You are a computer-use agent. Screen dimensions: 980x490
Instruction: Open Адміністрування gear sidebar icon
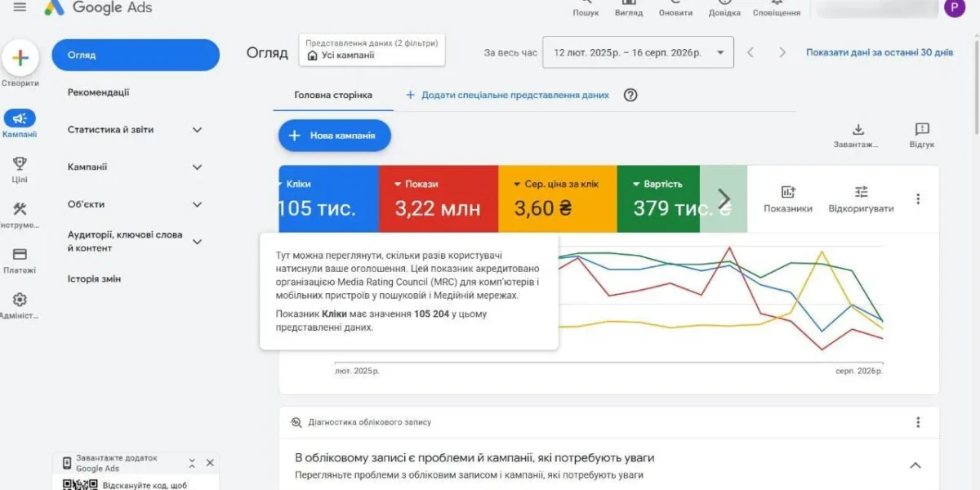pyautogui.click(x=20, y=300)
